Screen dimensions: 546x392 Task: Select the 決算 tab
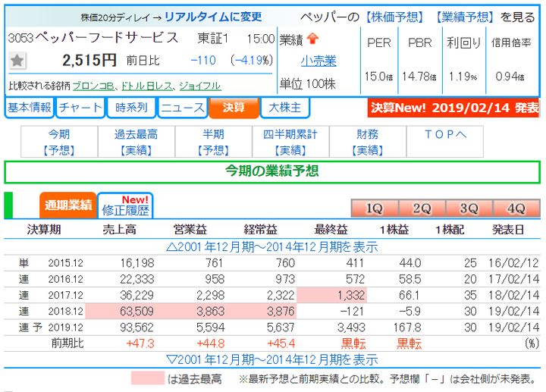point(234,108)
